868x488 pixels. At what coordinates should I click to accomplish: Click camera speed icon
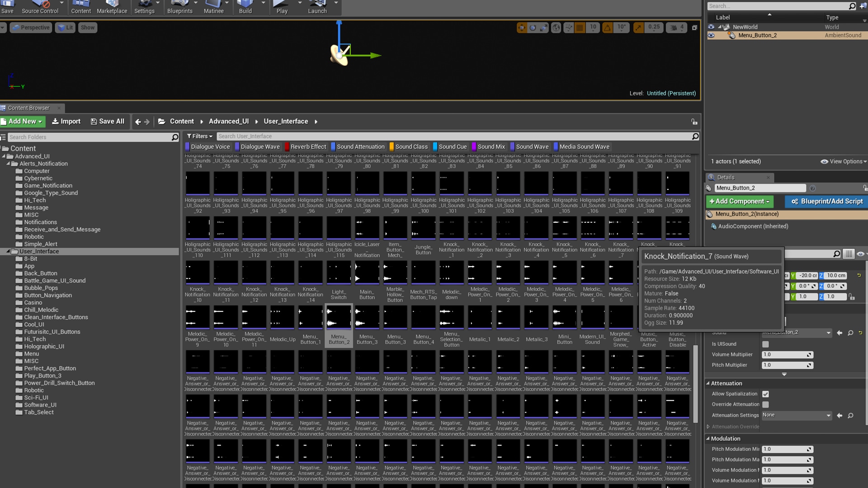(674, 28)
